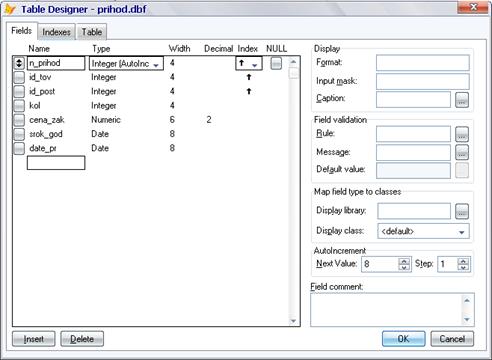492x360 pixels.
Task: Click the Caption input field
Action: [413, 100]
